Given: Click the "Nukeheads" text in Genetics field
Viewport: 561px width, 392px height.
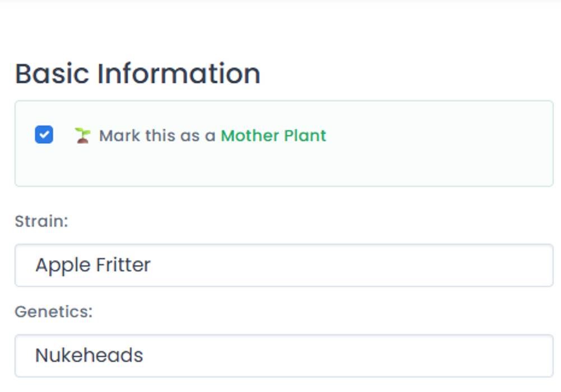Looking at the screenshot, I should (89, 356).
